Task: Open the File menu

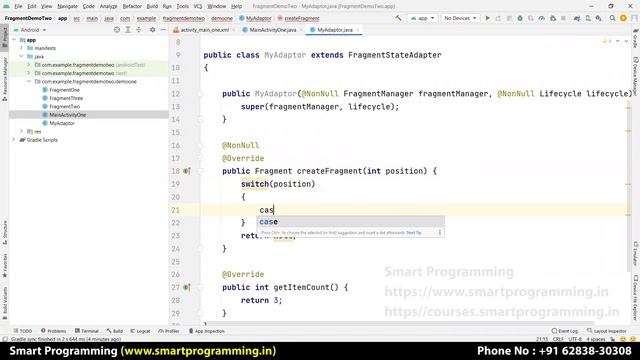Action: tap(18, 7)
